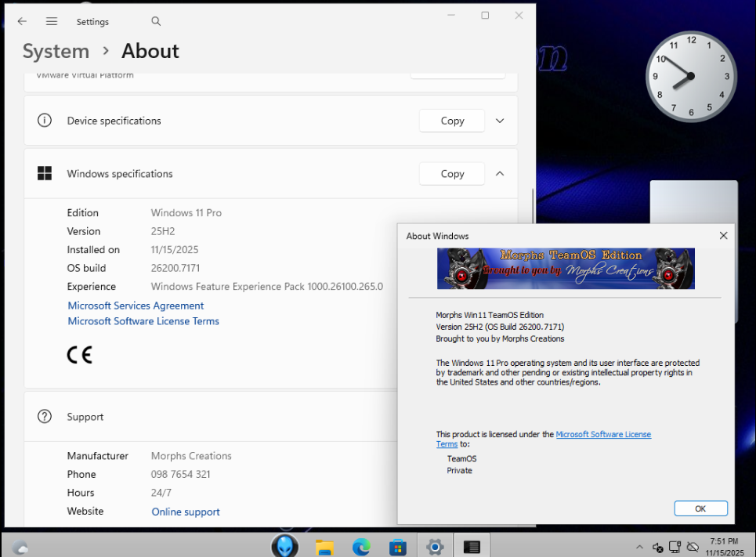This screenshot has width=756, height=557.
Task: Open the Microsoft Services Agreement link
Action: pyautogui.click(x=136, y=306)
